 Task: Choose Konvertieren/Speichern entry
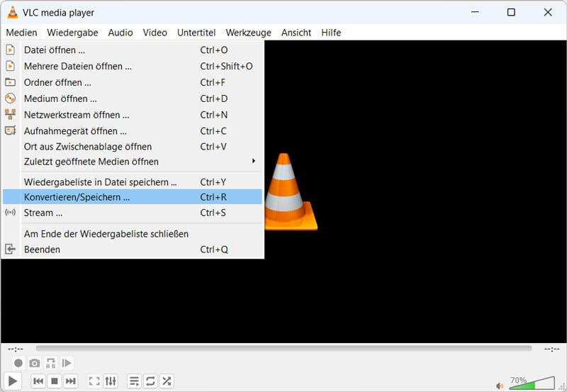point(133,197)
